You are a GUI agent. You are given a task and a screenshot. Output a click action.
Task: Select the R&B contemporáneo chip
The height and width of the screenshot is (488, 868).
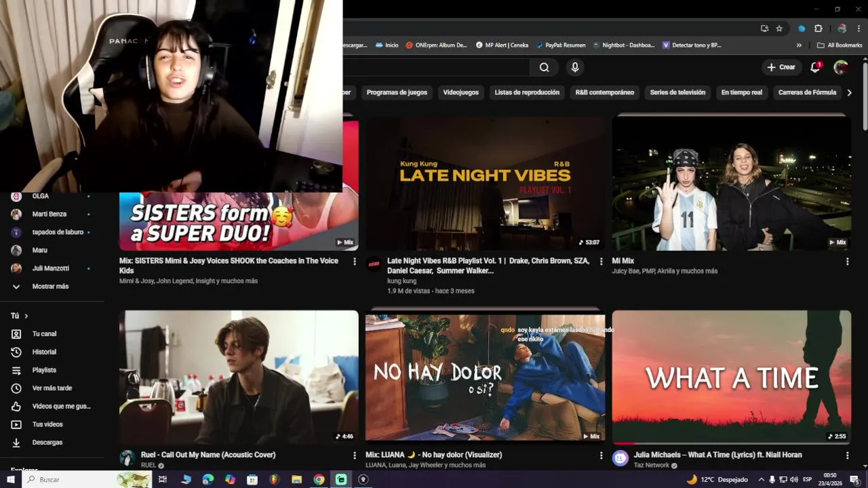pos(605,92)
